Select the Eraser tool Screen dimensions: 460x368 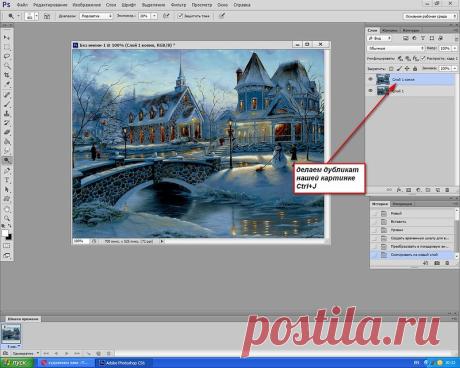click(x=7, y=133)
